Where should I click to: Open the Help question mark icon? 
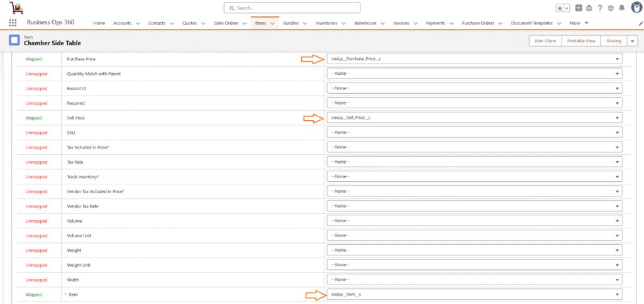pos(600,8)
